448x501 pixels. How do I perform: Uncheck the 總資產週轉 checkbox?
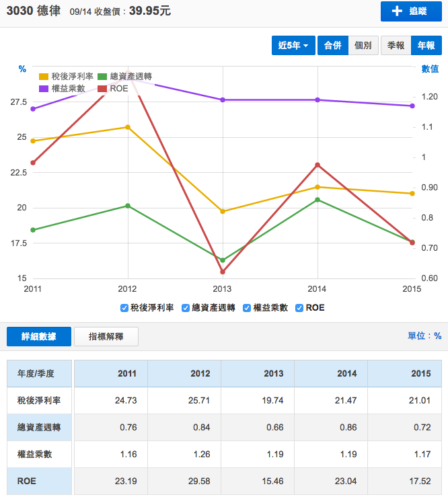coord(186,307)
